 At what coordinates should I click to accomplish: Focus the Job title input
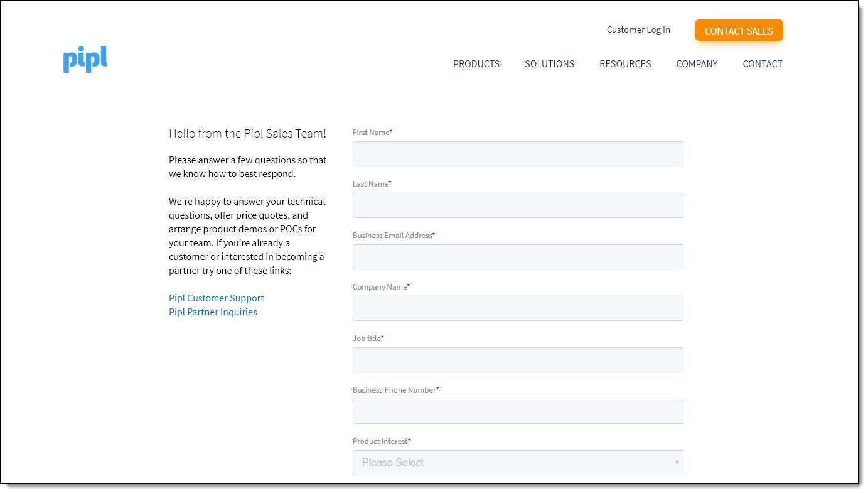pos(517,360)
